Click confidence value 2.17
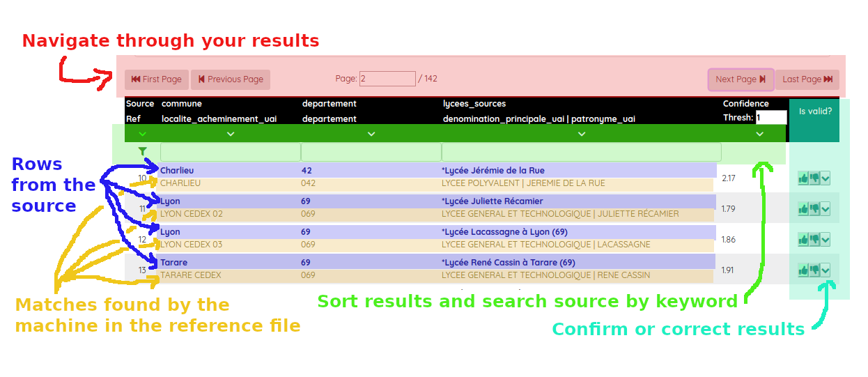Screen dimensions: 868x377 point(729,178)
